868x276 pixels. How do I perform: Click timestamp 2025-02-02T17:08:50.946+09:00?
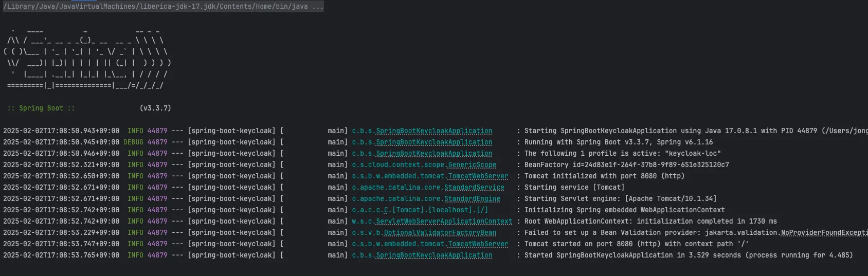pos(61,154)
